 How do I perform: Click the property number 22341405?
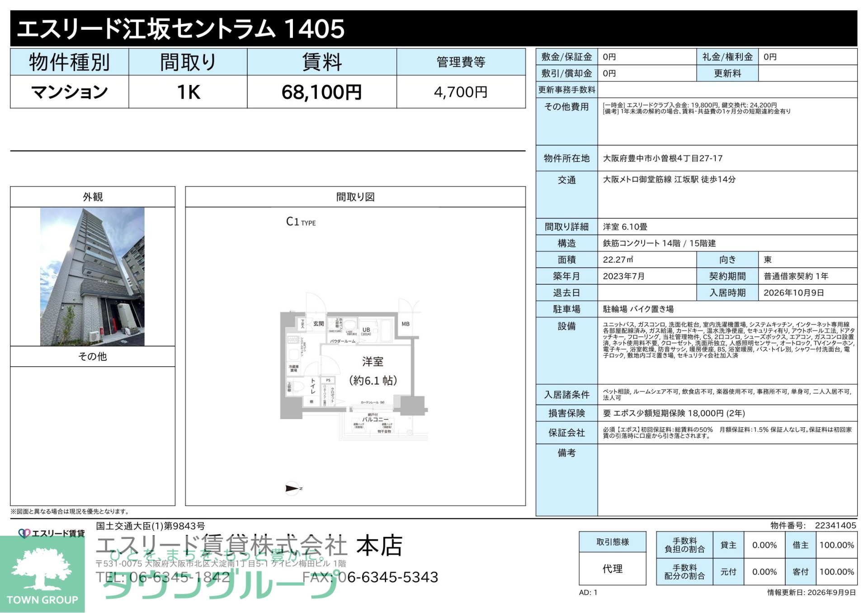835,525
